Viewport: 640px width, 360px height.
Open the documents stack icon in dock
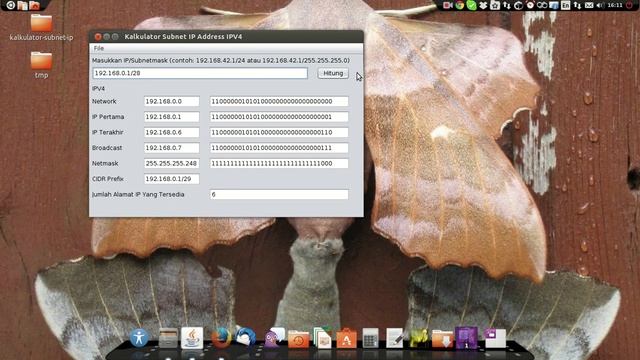323,338
